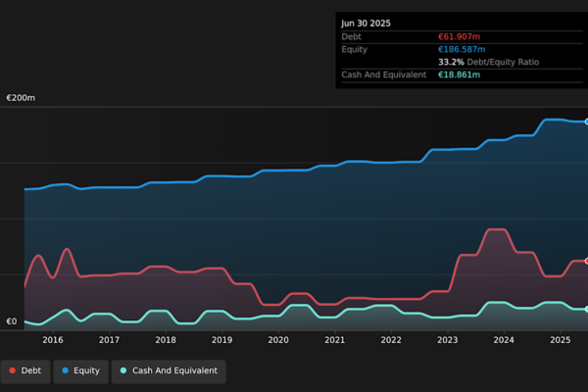588x392 pixels.
Task: Click the €61.907m debt value
Action: (459, 37)
